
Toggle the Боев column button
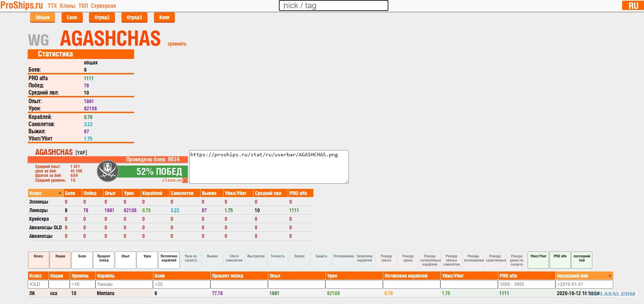point(82,260)
